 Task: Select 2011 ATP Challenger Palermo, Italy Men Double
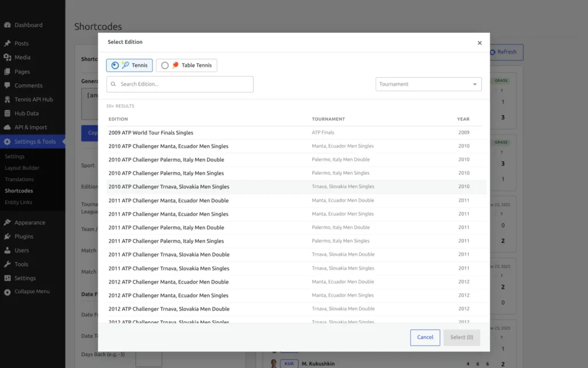[296, 228]
